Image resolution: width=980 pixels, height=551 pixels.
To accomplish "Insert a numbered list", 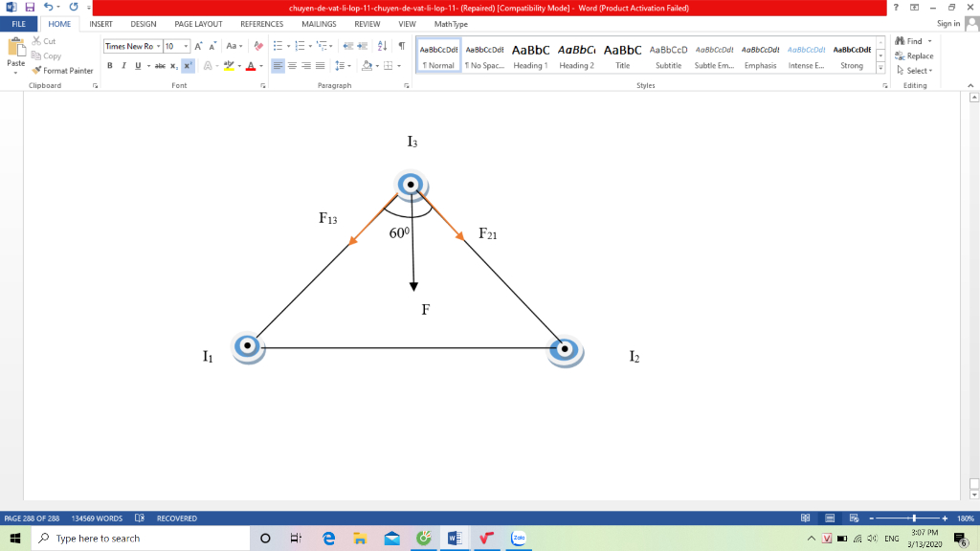I will 300,46.
